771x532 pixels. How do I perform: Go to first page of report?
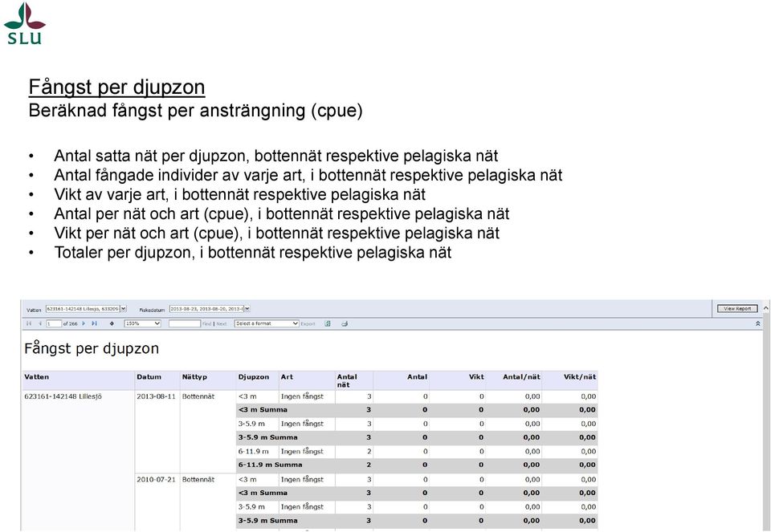coord(29,323)
